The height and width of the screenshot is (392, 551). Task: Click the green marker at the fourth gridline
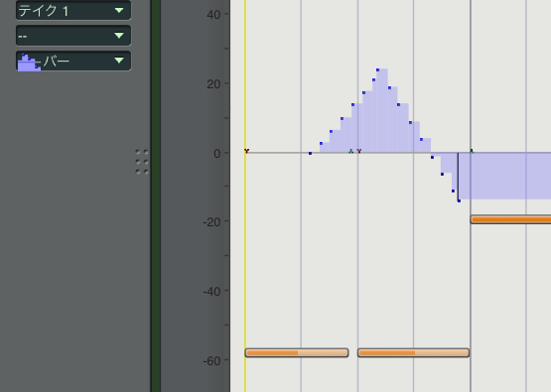coord(472,151)
